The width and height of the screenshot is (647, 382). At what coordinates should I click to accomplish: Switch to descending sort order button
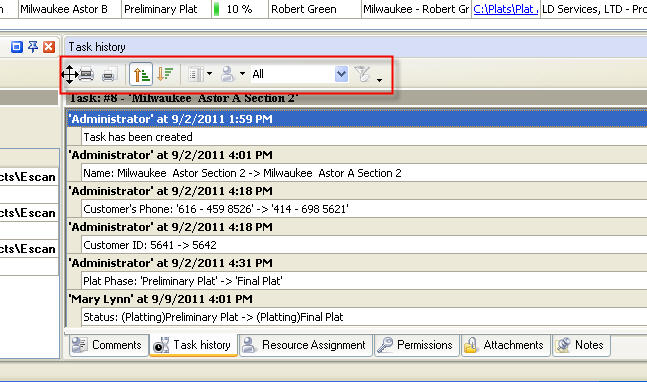(165, 74)
